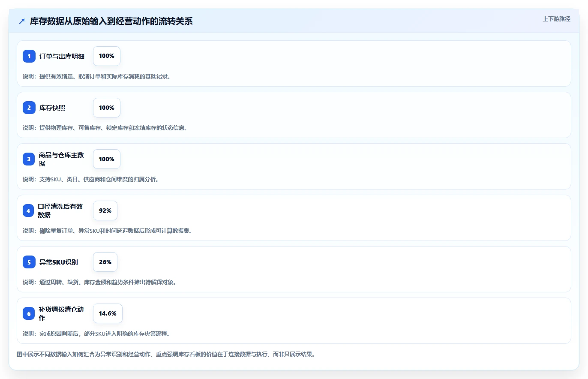Click the description starting 支持SKU、类目

coord(91,179)
